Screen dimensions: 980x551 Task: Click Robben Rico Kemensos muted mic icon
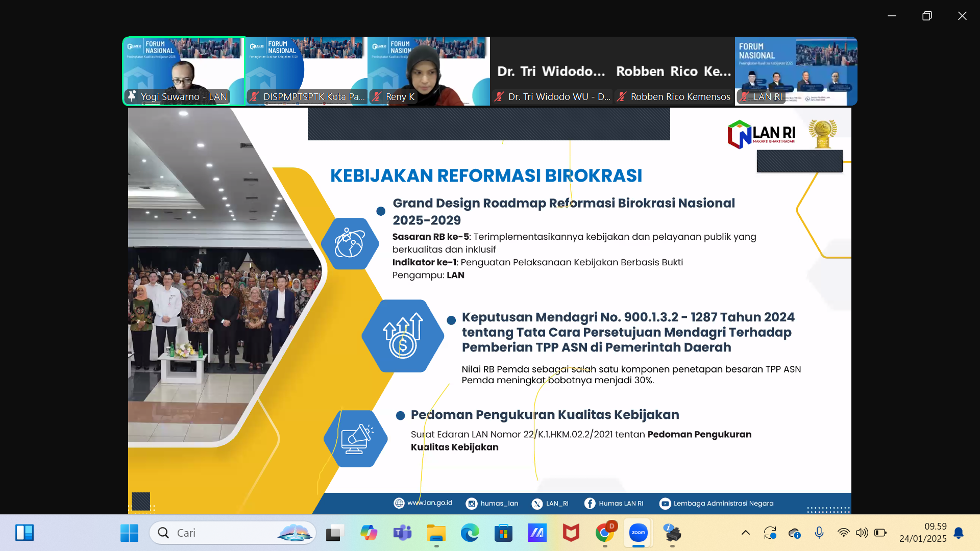(x=622, y=96)
